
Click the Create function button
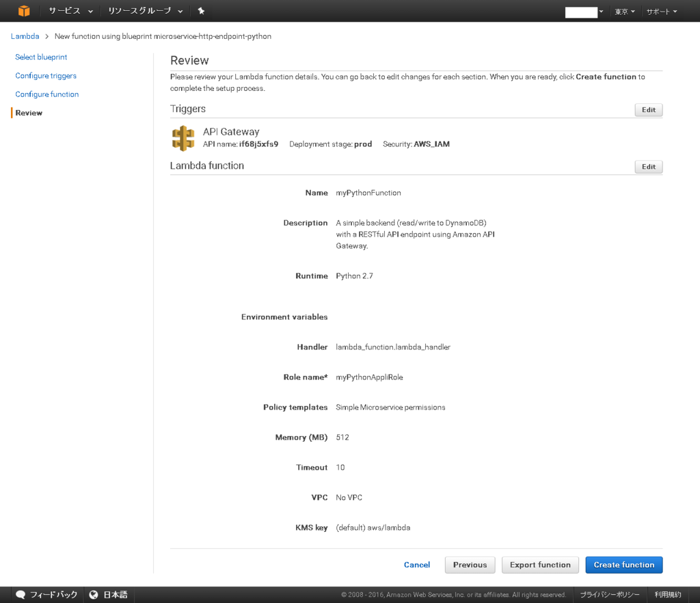(x=624, y=565)
